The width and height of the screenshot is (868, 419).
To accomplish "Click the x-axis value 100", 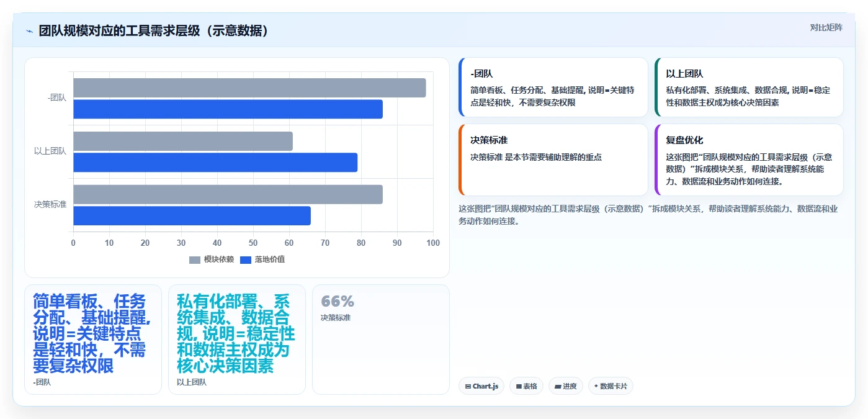I will 433,243.
